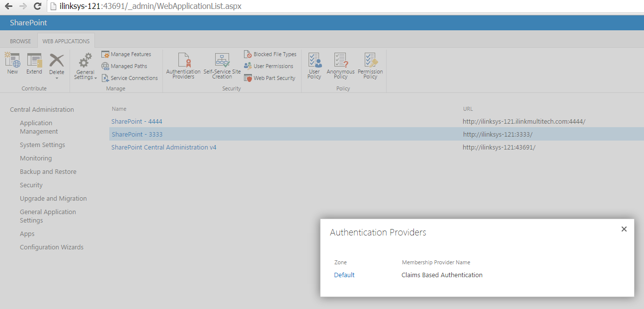The height and width of the screenshot is (309, 644).
Task: Click the Delete web application icon
Action: [57, 60]
